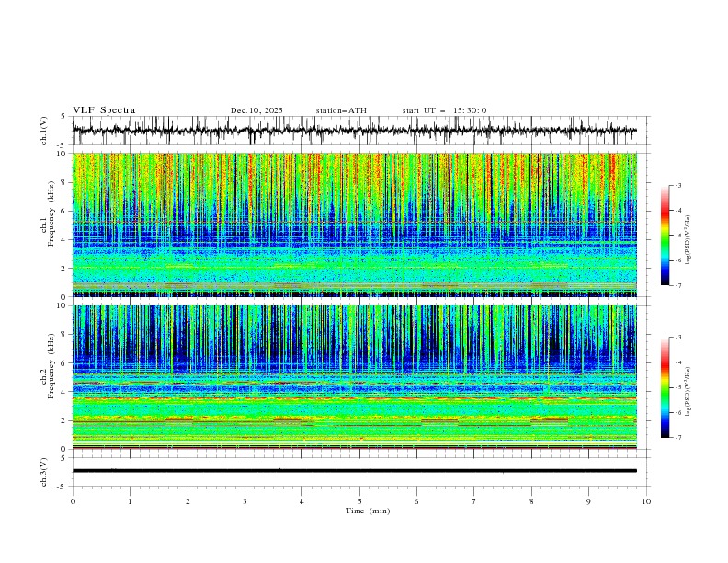Click the "10" tick on the Time axis
Viewport: 728px width, 563px height.
pyautogui.click(x=646, y=501)
